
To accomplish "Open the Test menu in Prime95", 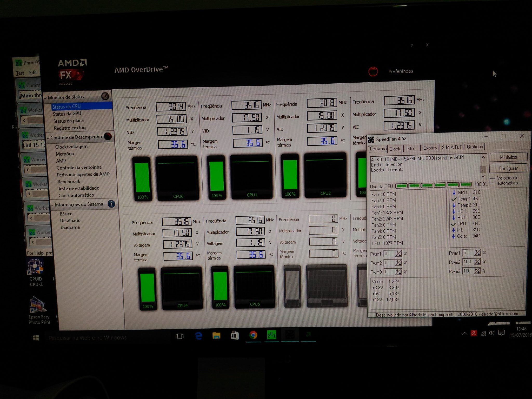I will point(20,73).
